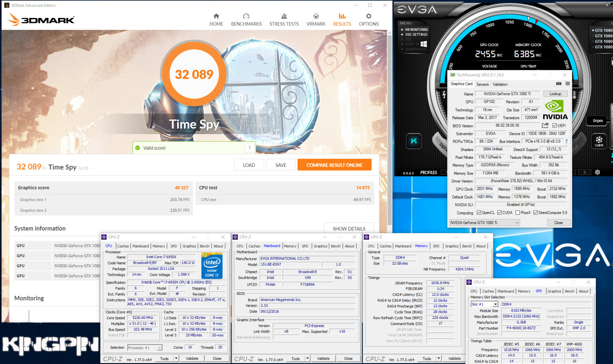
Task: Click the Show Details button
Action: (349, 229)
